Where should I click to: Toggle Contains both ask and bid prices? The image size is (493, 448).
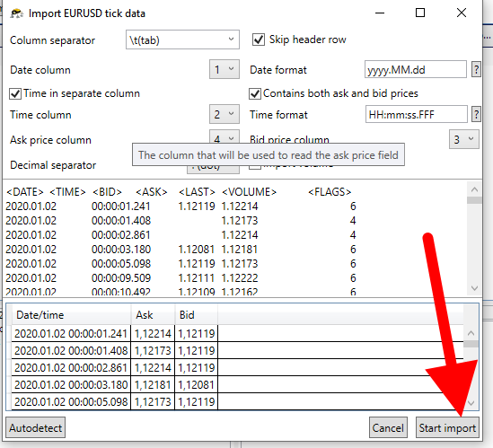[255, 93]
